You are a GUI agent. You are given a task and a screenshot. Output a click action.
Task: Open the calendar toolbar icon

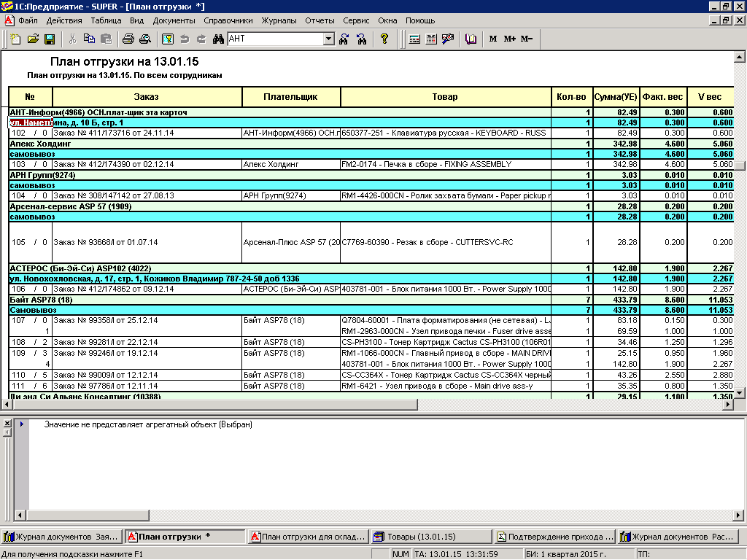[431, 39]
